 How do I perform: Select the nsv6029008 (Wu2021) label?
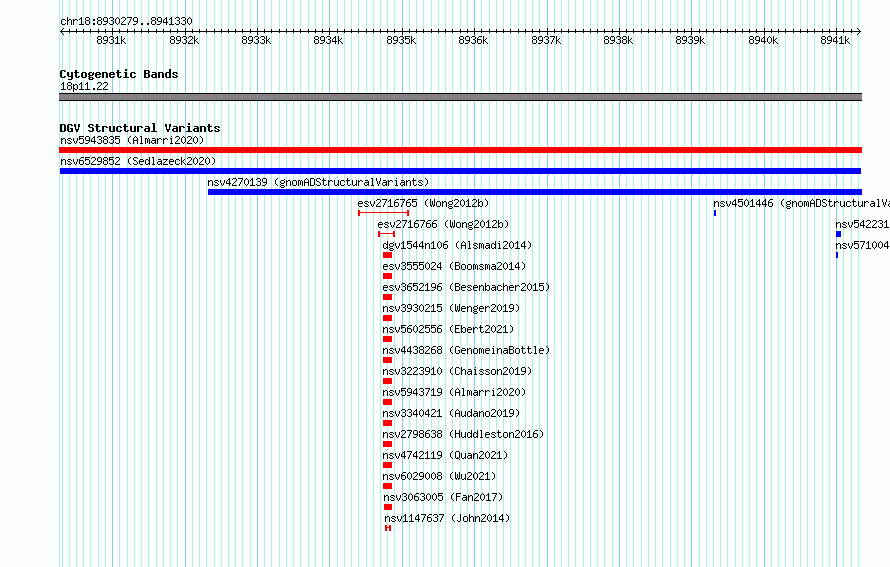pos(439,476)
